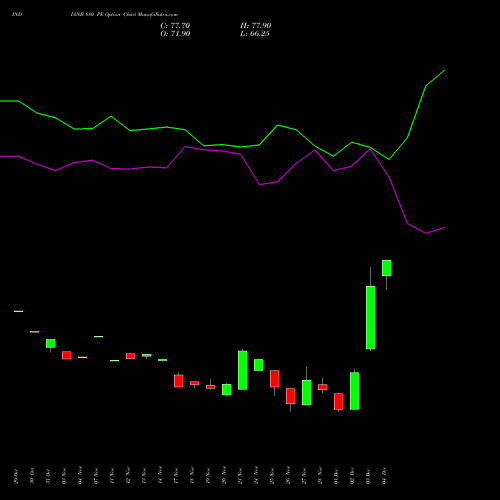The width and height of the screenshot is (500, 500).
Task: Select the 11 Nov date label
Action: 112,476
